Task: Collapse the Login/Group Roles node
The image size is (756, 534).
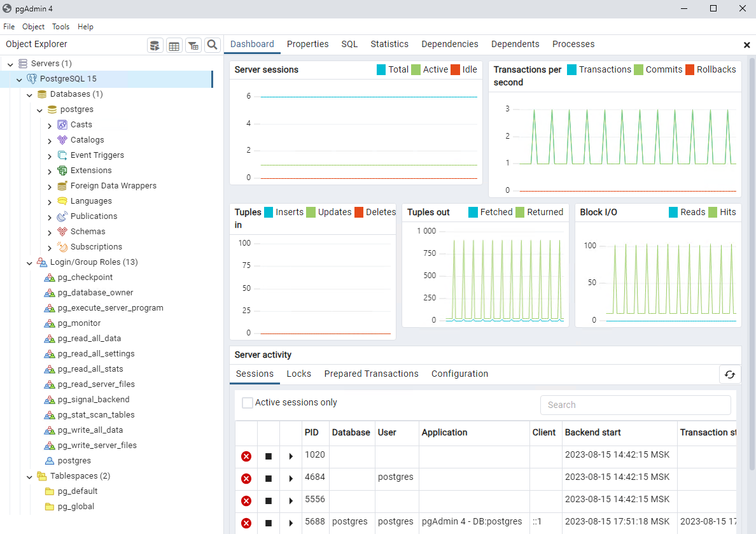Action: (x=29, y=262)
